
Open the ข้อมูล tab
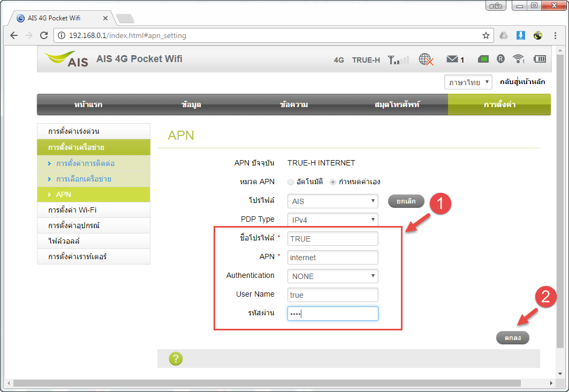click(191, 104)
